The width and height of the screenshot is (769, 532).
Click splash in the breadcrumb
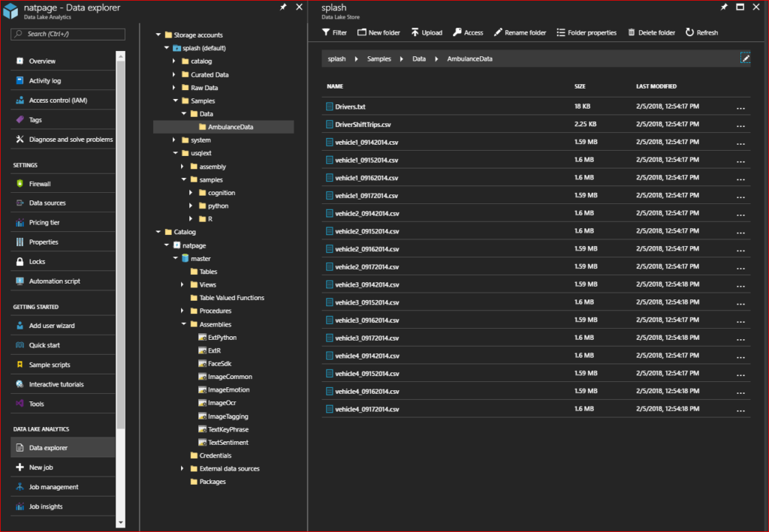336,59
